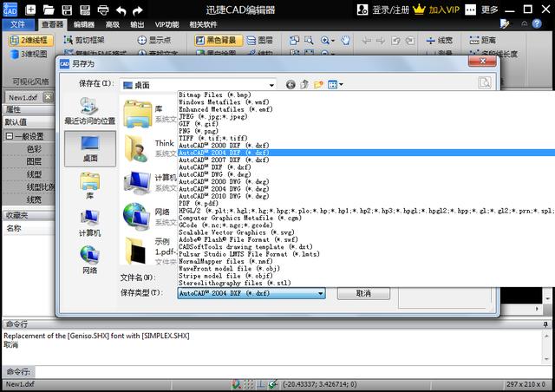Screen dimensions: 555x392
Task: Open the login/register account icon
Action: pyautogui.click(x=362, y=10)
